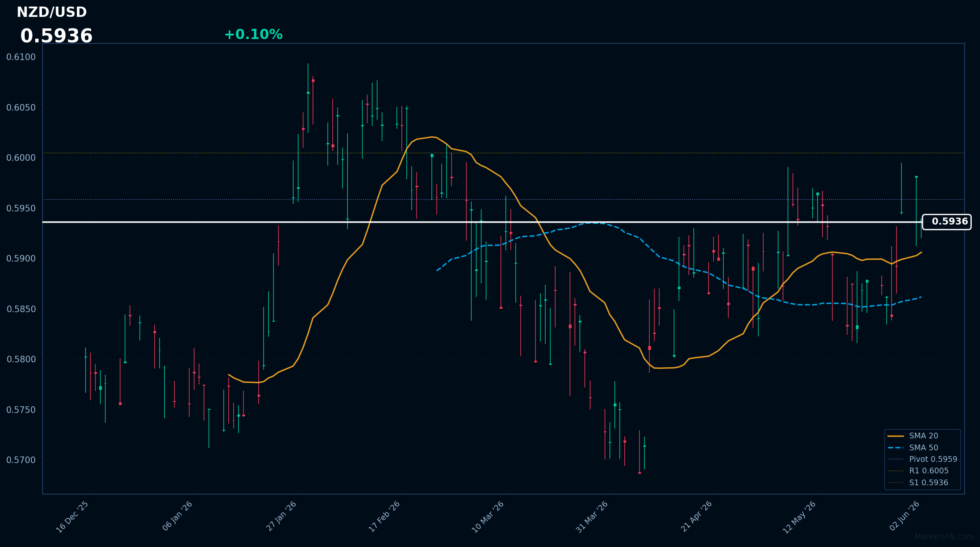Image resolution: width=980 pixels, height=547 pixels.
Task: Click the 0.5850 y-axis label
Action: click(21, 309)
